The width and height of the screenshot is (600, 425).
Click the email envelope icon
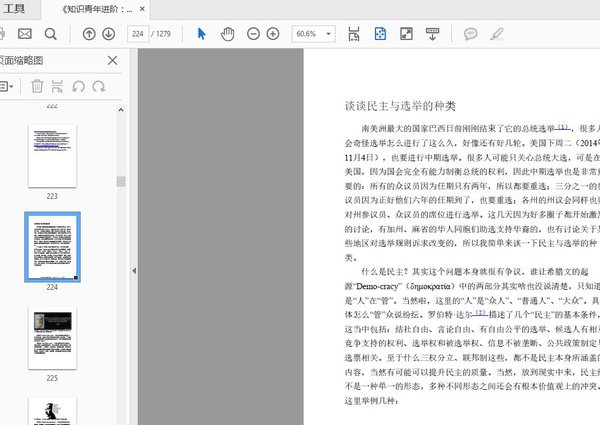point(25,34)
